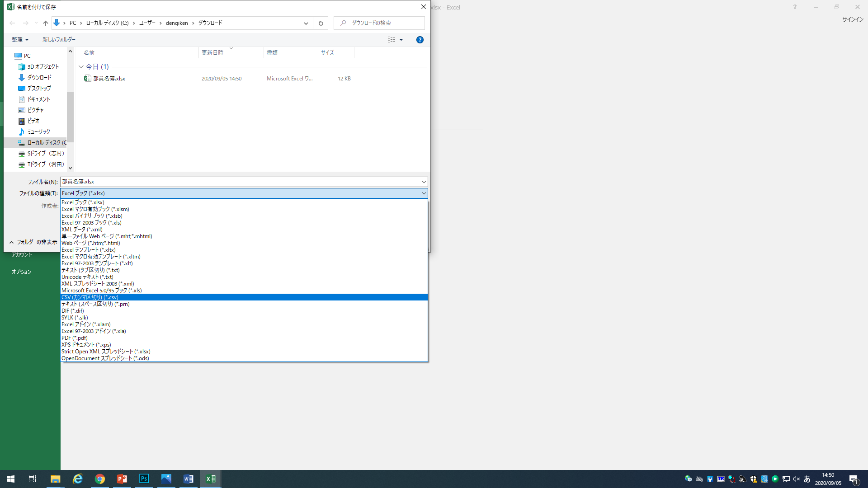Viewport: 868px width, 488px height.
Task: Click サインイン link in Excel window
Action: click(x=853, y=19)
